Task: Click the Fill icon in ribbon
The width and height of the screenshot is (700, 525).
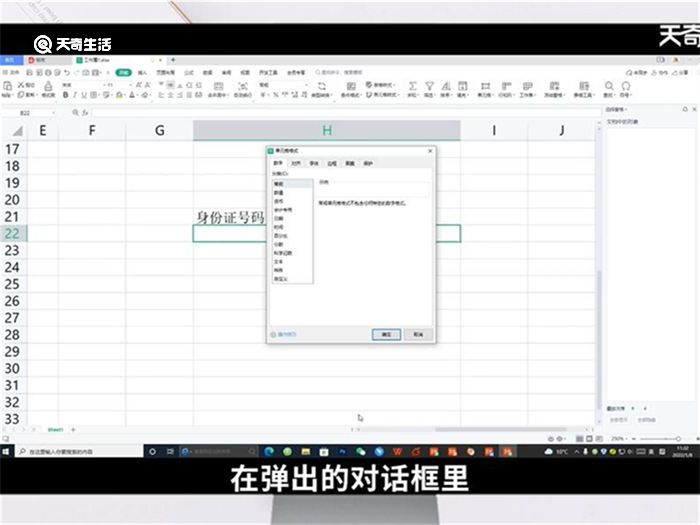Action: [462, 86]
